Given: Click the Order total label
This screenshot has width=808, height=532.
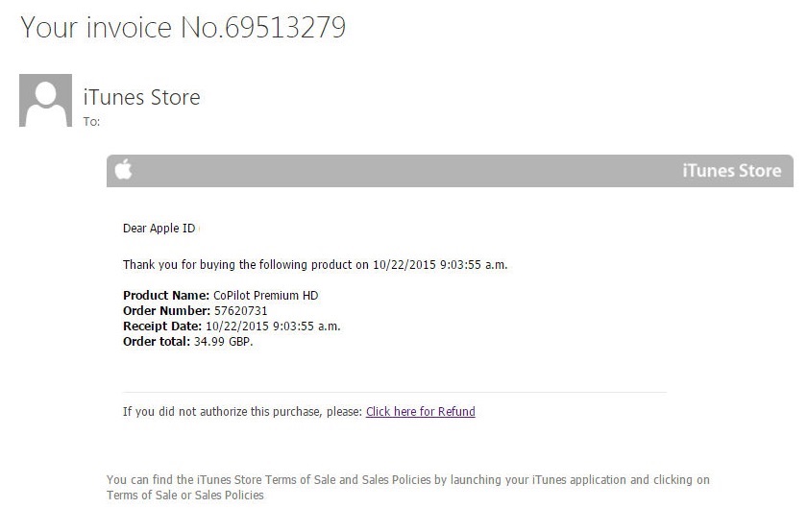Looking at the screenshot, I should [157, 341].
